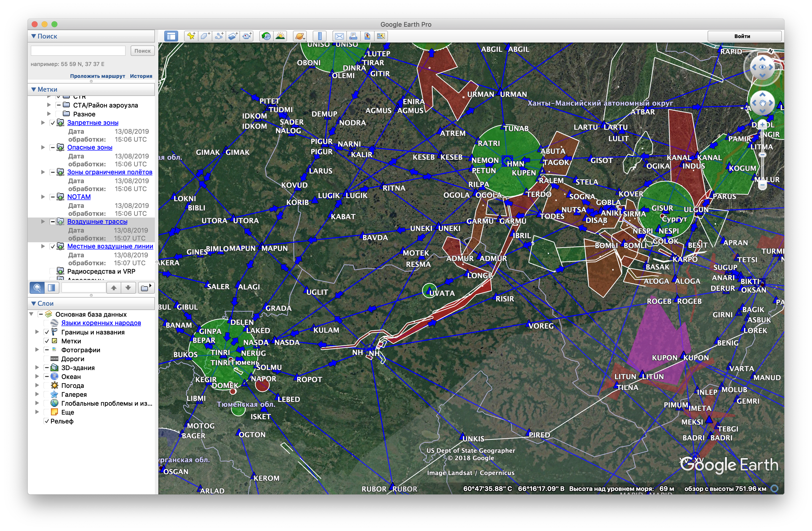Click the zoom slider on the map
Viewport: 812px width, 531px height.
coord(762,155)
